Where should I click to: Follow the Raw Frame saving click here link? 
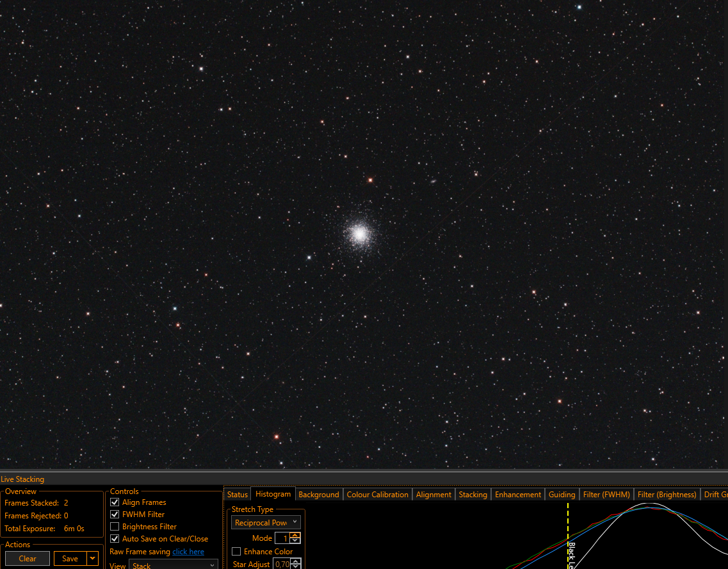(188, 551)
